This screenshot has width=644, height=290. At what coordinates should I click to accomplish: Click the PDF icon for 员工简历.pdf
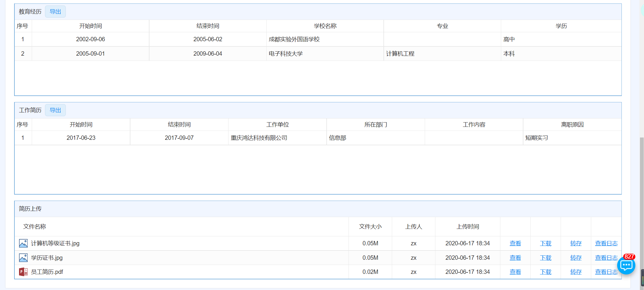[x=23, y=272]
